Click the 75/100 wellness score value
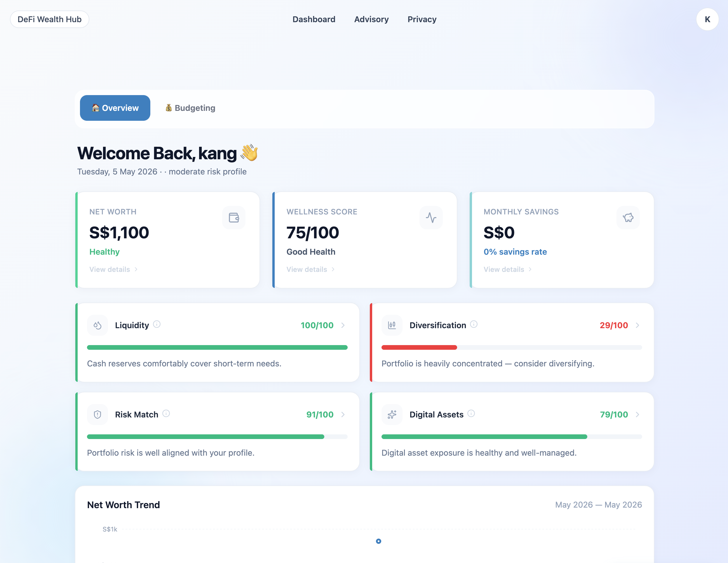Image resolution: width=728 pixels, height=563 pixels. (x=313, y=232)
